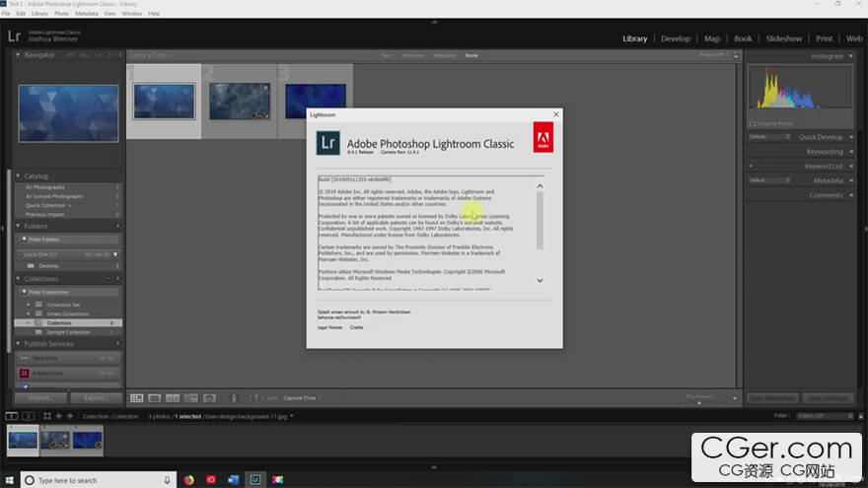Expand the Quick Develop panel
This screenshot has width=868, height=488.
pyautogui.click(x=851, y=137)
